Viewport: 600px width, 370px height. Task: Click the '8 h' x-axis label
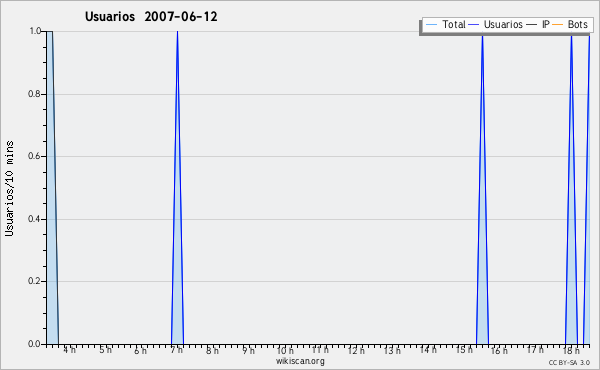[212, 350]
